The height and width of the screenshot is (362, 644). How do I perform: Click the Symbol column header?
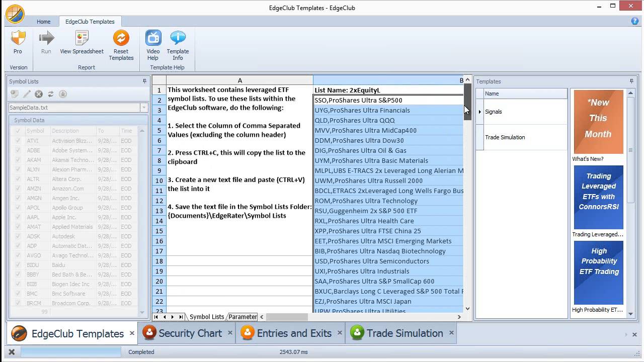point(38,131)
